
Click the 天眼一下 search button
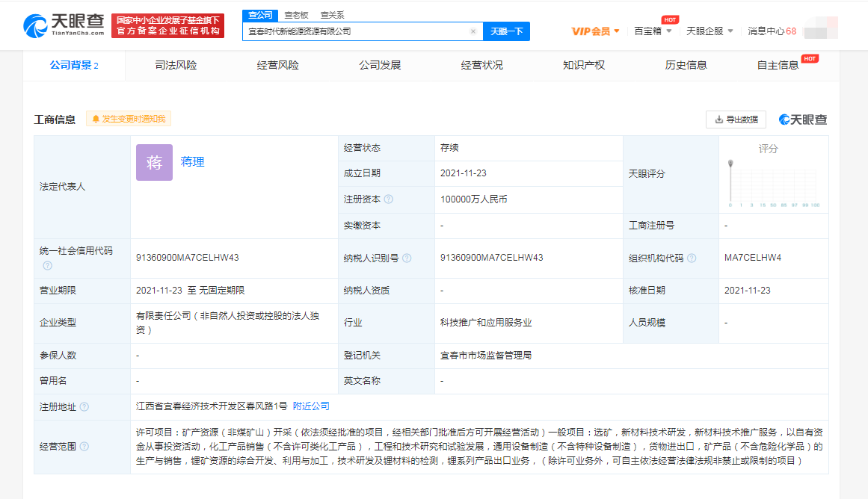(x=506, y=31)
